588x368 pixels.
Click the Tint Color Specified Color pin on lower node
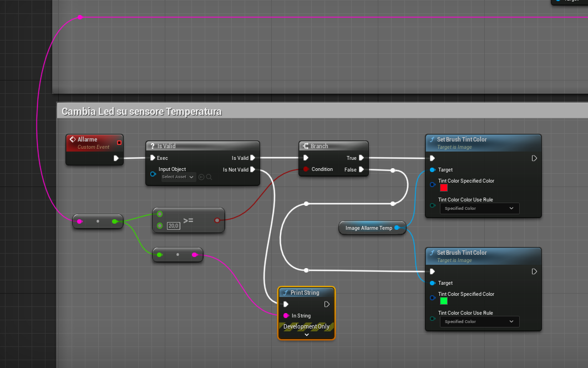pos(432,298)
